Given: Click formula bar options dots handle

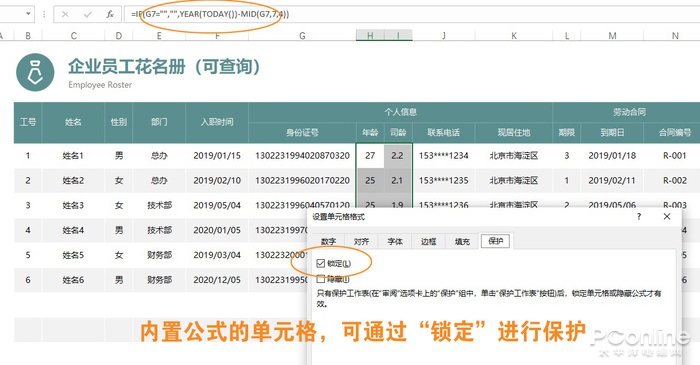Looking at the screenshot, I should pos(44,14).
